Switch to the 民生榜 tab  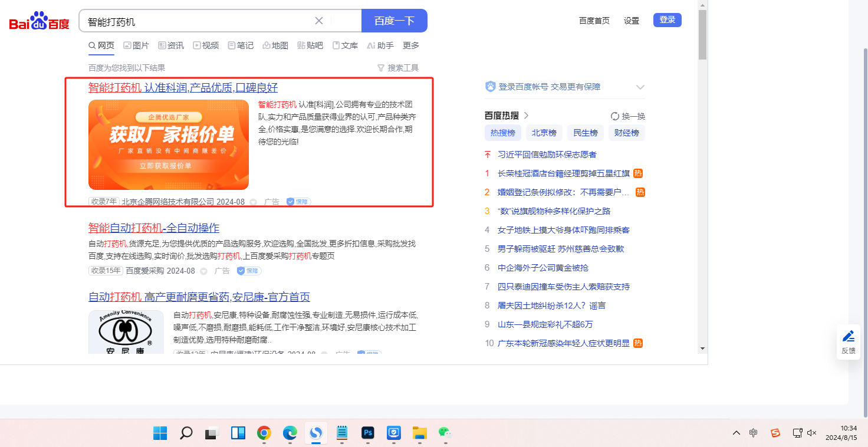pyautogui.click(x=586, y=133)
